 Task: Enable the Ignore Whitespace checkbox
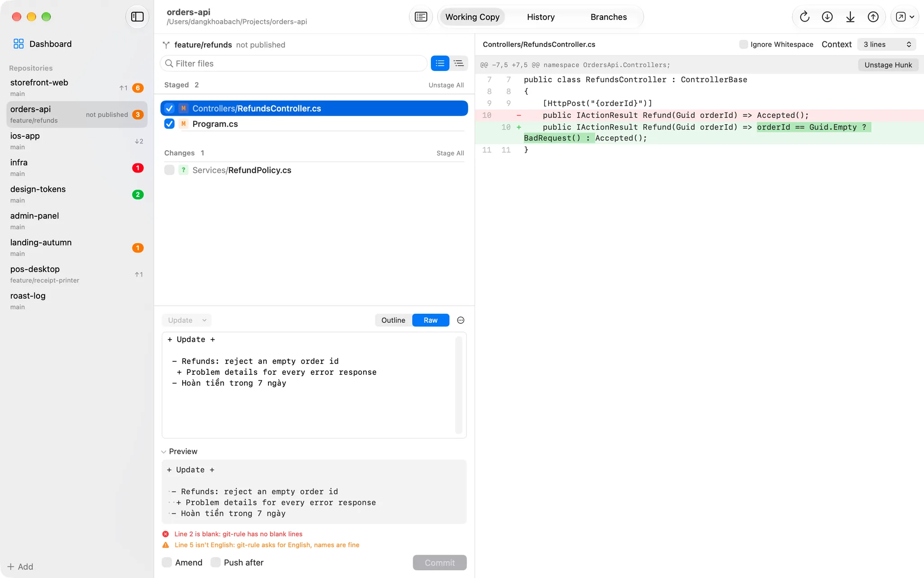(743, 44)
